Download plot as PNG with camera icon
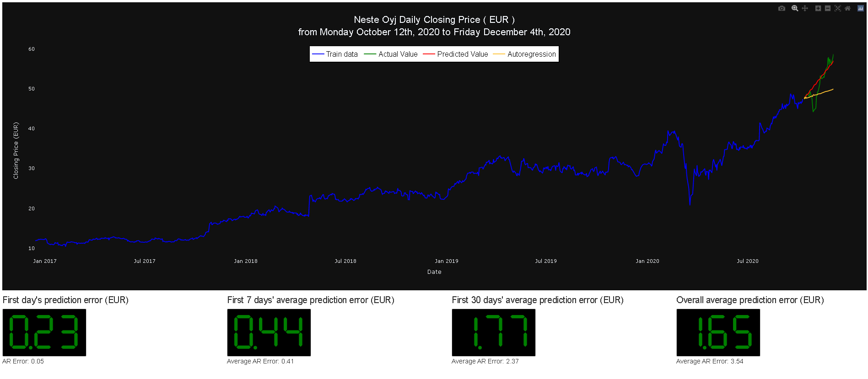868x379 pixels. coord(782,8)
